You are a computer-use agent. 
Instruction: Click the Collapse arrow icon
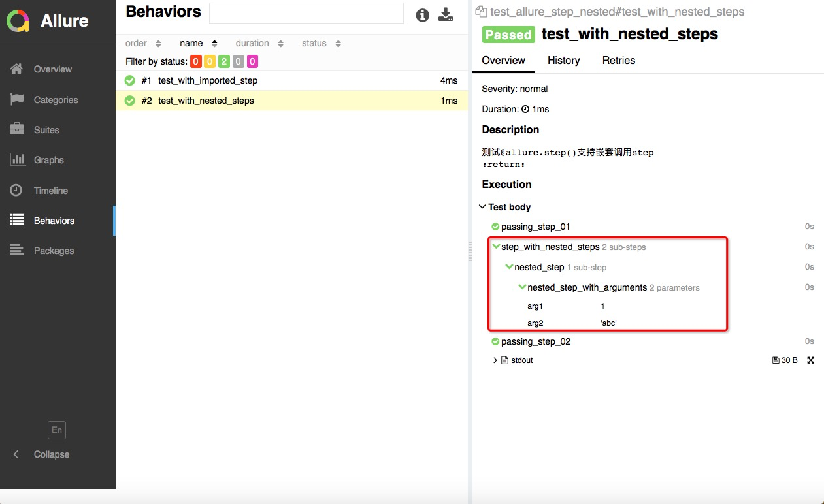coord(16,454)
